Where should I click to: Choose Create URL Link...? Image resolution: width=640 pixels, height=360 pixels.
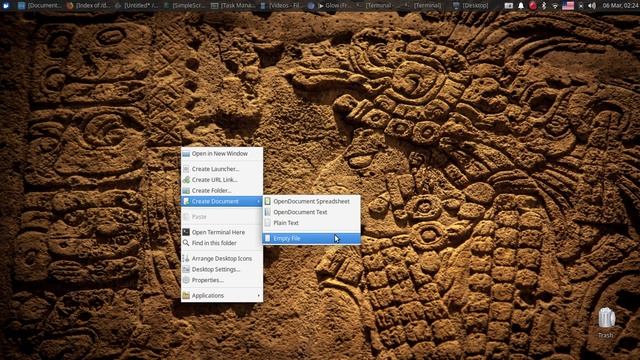[x=222, y=180]
